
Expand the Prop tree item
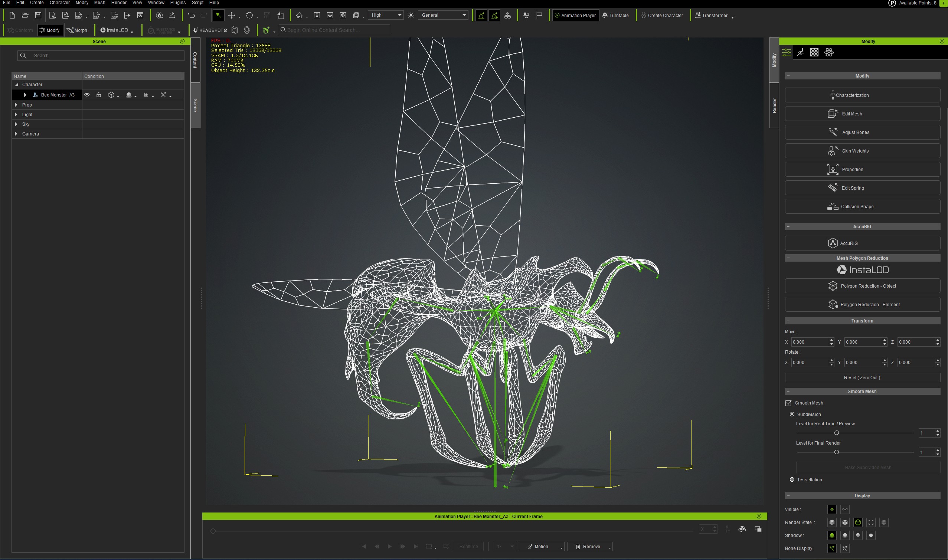(16, 105)
